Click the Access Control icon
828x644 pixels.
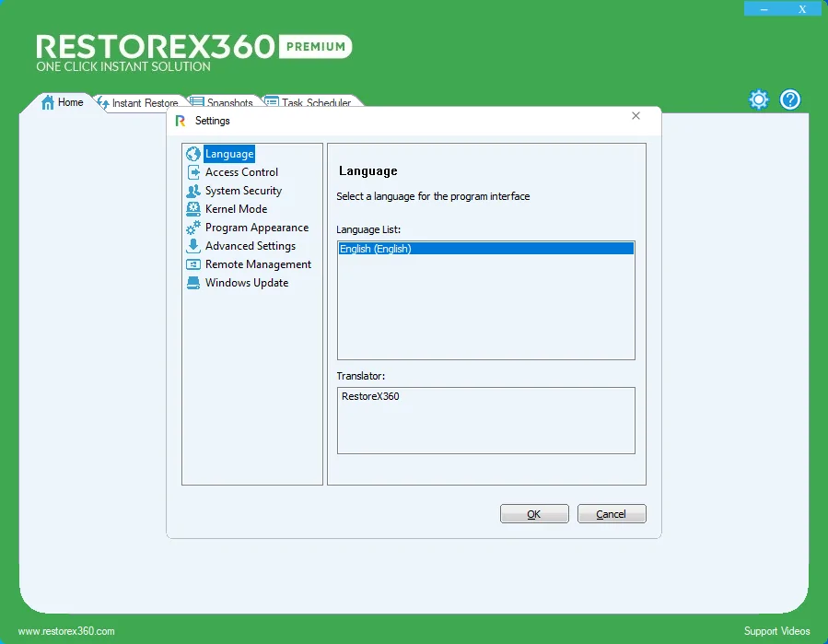click(193, 172)
